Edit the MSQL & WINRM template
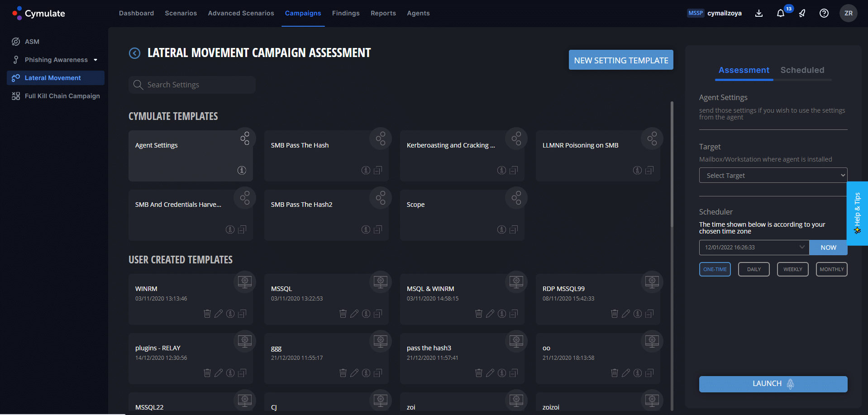This screenshot has height=415, width=868. (x=490, y=314)
